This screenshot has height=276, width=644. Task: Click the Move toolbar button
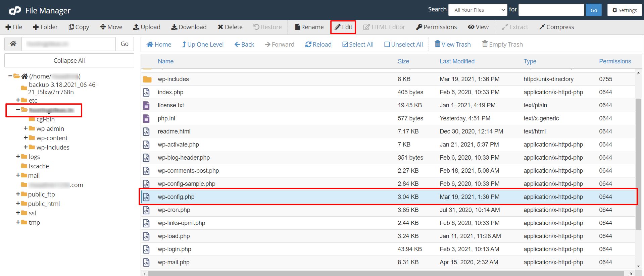pyautogui.click(x=111, y=27)
